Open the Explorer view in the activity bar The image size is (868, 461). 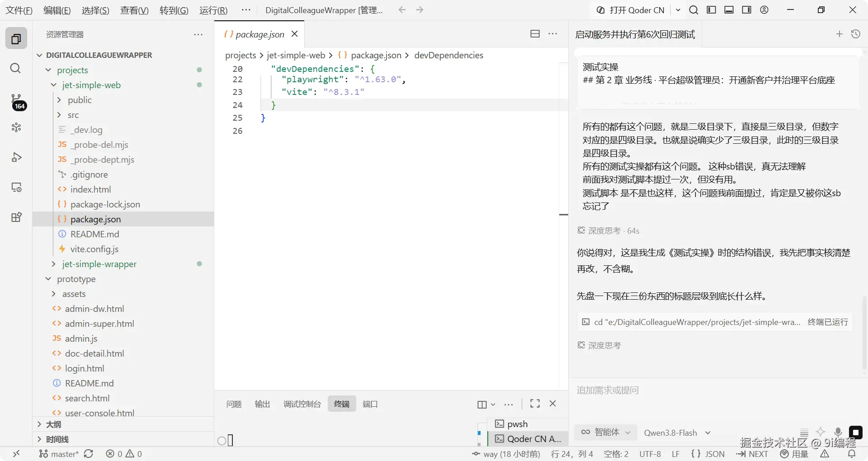pyautogui.click(x=16, y=39)
